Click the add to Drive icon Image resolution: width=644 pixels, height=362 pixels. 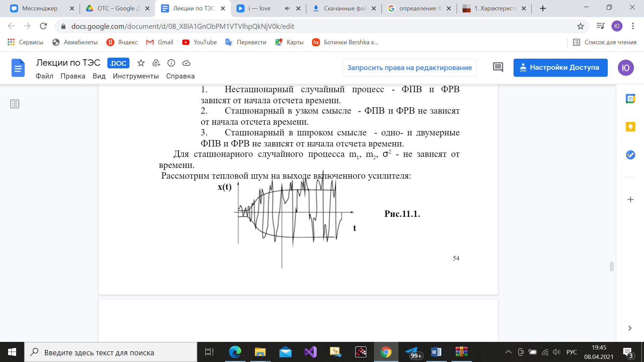(156, 63)
